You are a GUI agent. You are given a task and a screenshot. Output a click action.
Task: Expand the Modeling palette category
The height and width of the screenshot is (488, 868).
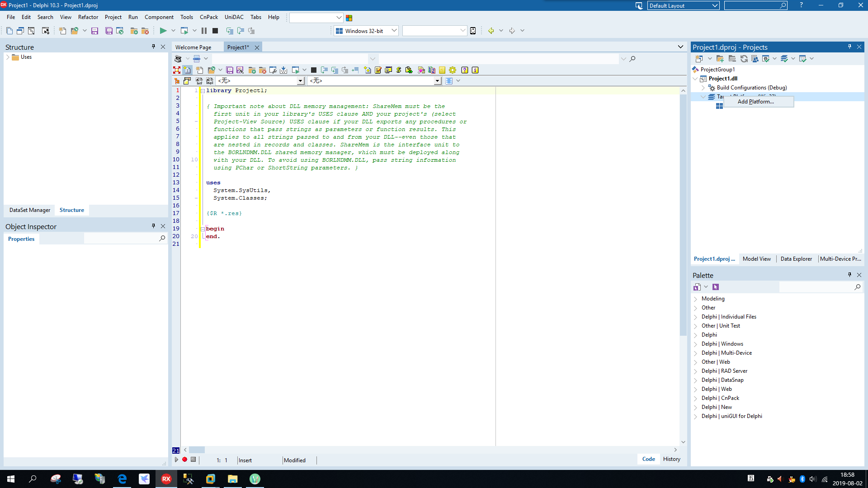pyautogui.click(x=695, y=299)
